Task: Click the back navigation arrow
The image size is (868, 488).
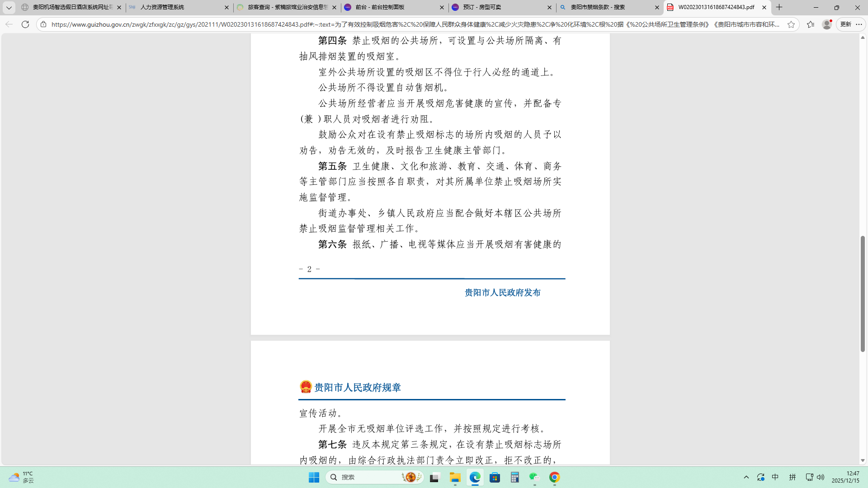Action: 9,24
